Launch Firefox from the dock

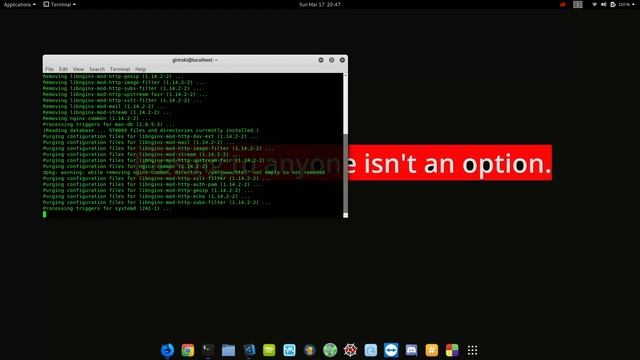pyautogui.click(x=167, y=350)
